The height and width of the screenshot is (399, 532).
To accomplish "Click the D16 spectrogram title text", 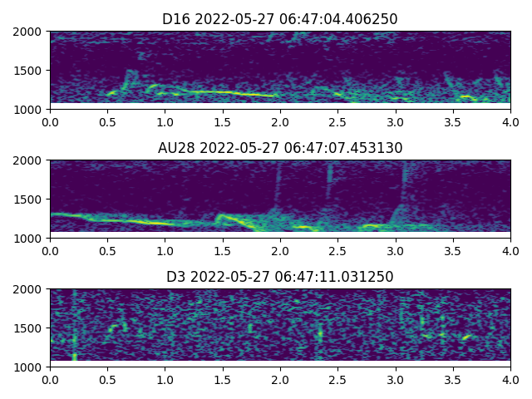I will 280,19.
